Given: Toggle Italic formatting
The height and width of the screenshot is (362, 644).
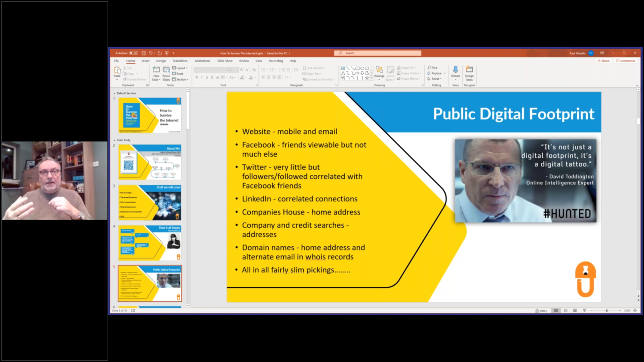Looking at the screenshot, I should [x=202, y=78].
